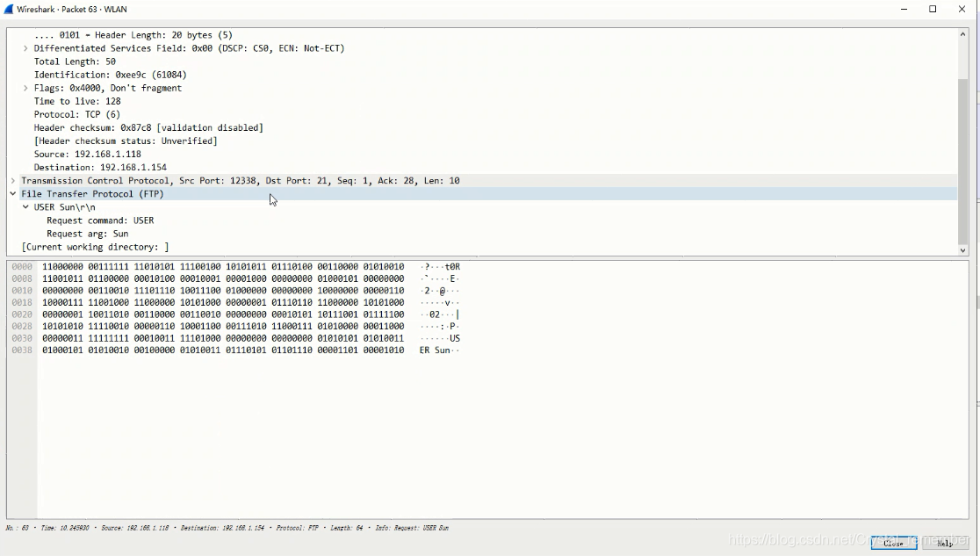Click offset 0030 in the bytes pane
Image resolution: width=980 pixels, height=556 pixels.
click(22, 337)
